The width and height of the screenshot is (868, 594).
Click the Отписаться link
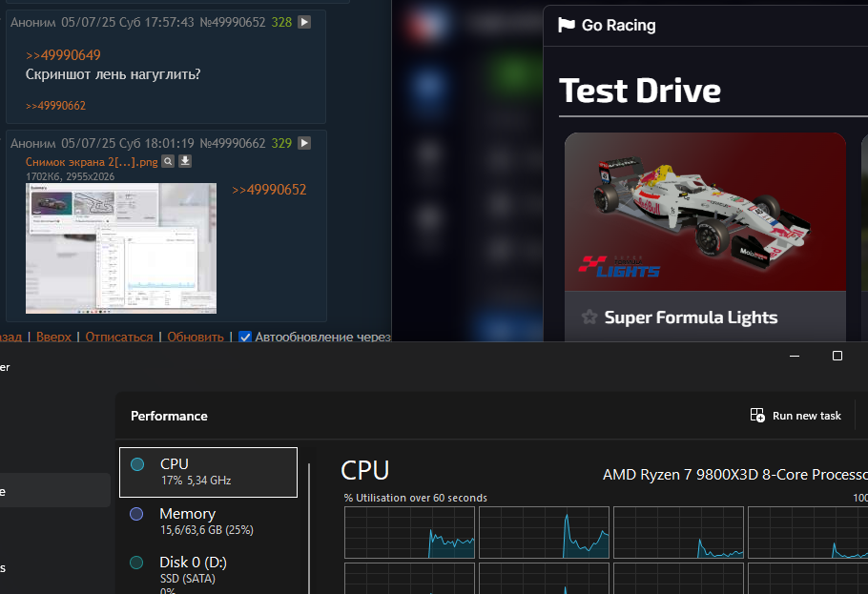click(119, 337)
